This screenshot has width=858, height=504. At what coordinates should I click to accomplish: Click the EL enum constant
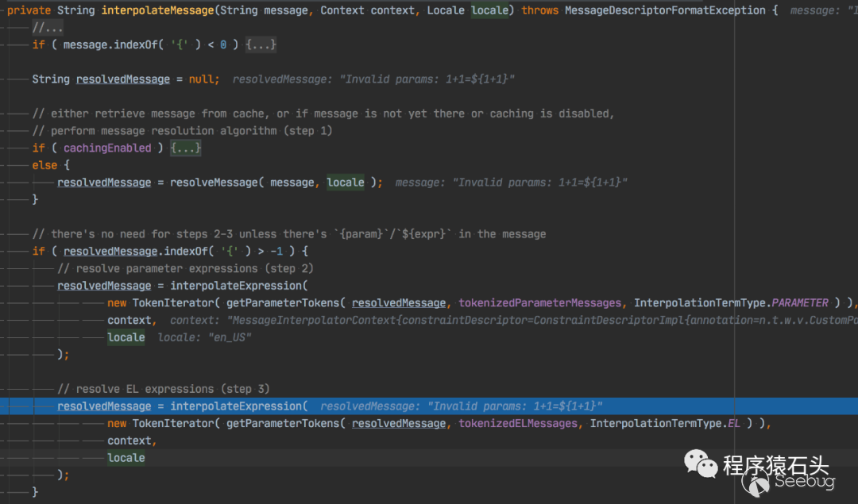click(x=733, y=424)
